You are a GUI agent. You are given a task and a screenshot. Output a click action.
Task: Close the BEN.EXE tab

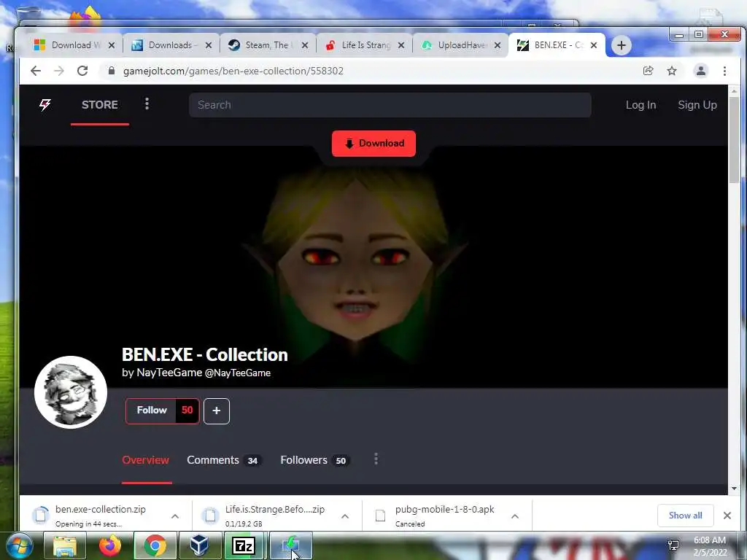pyautogui.click(x=594, y=45)
